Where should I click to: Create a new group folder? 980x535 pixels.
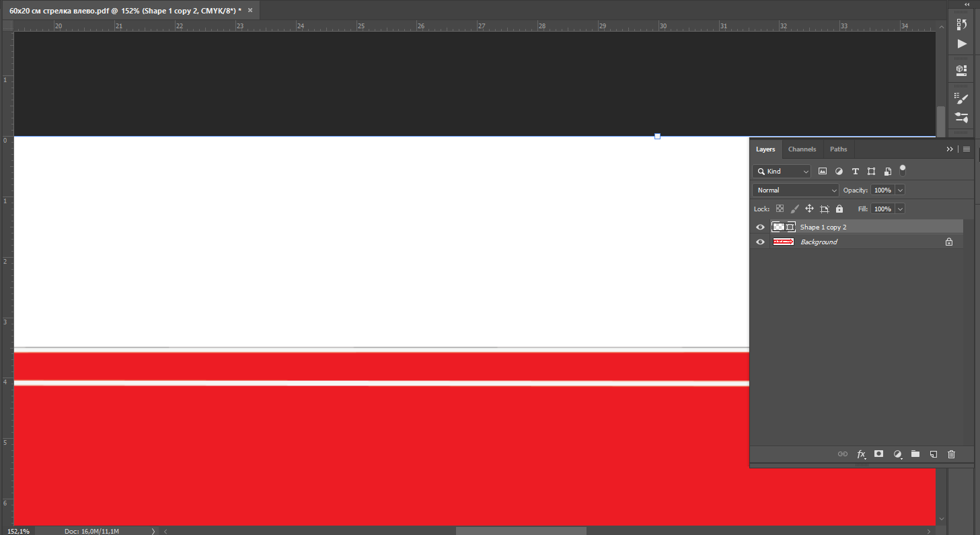point(915,454)
